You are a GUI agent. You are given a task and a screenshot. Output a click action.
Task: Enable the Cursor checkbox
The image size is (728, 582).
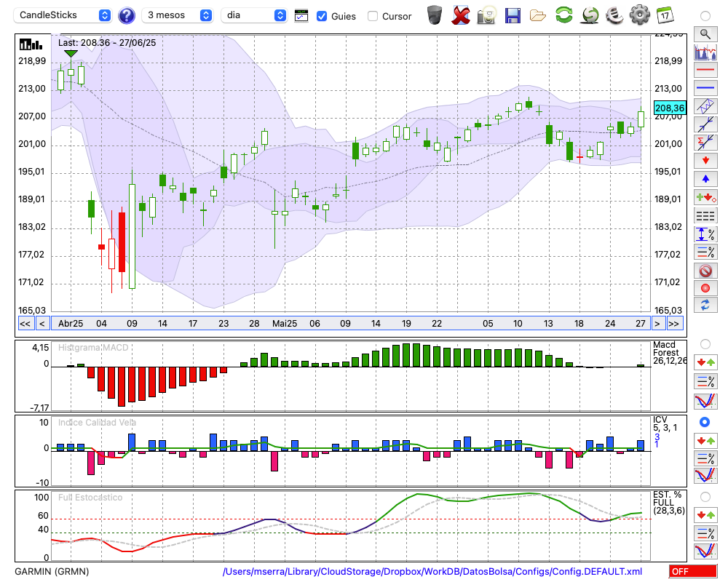(372, 16)
